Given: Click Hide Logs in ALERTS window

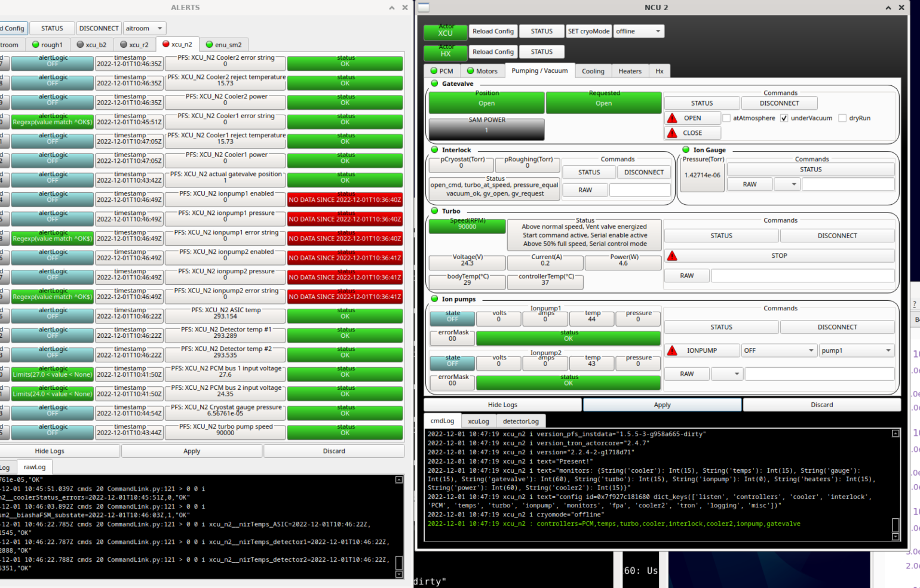Looking at the screenshot, I should point(50,451).
